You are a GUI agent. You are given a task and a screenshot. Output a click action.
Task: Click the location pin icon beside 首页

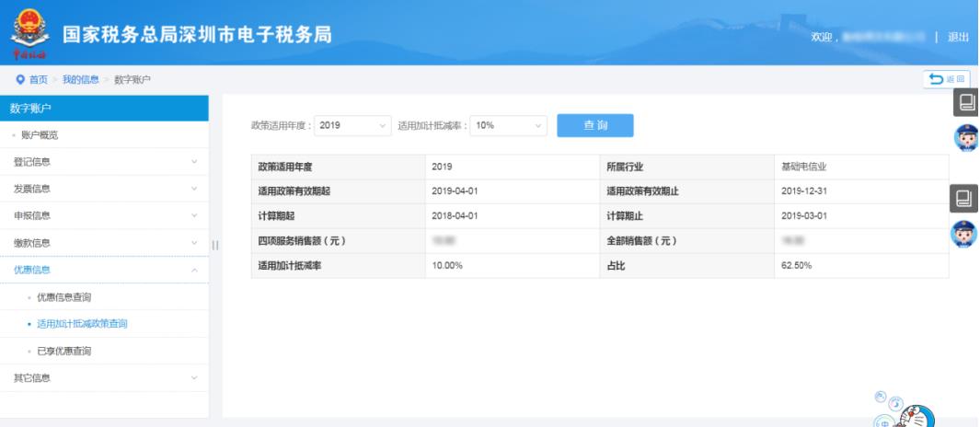click(20, 80)
